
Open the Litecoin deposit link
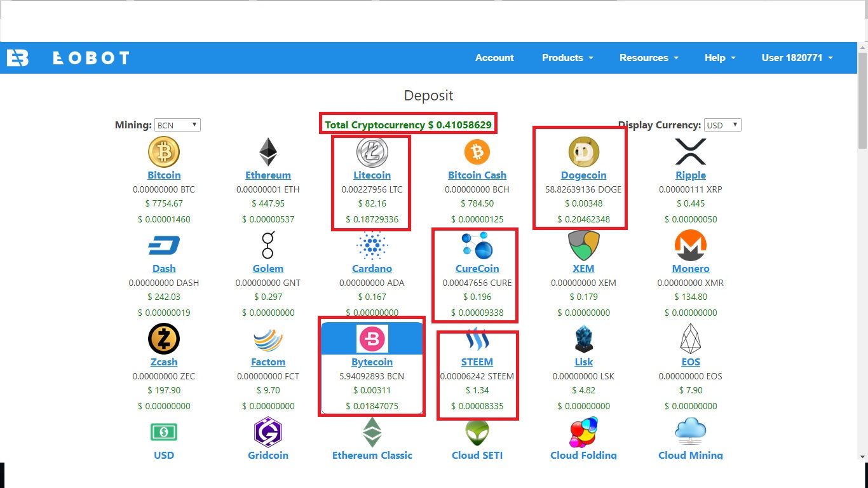click(x=372, y=175)
